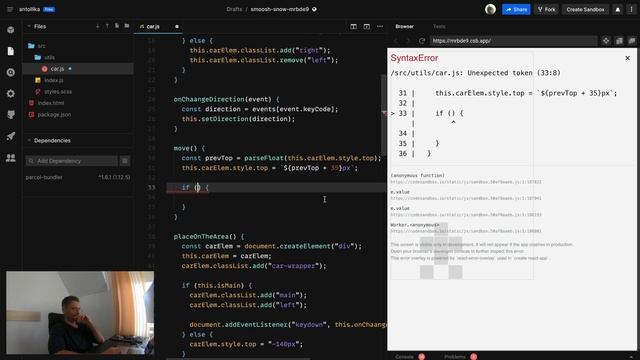Open the Live collaboration people panel
The image size is (640, 360).
click(11, 158)
